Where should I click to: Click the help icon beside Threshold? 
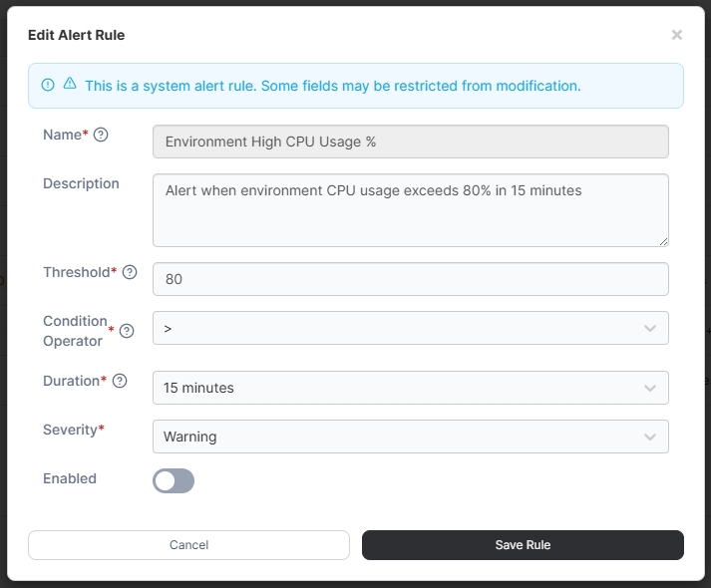(130, 272)
